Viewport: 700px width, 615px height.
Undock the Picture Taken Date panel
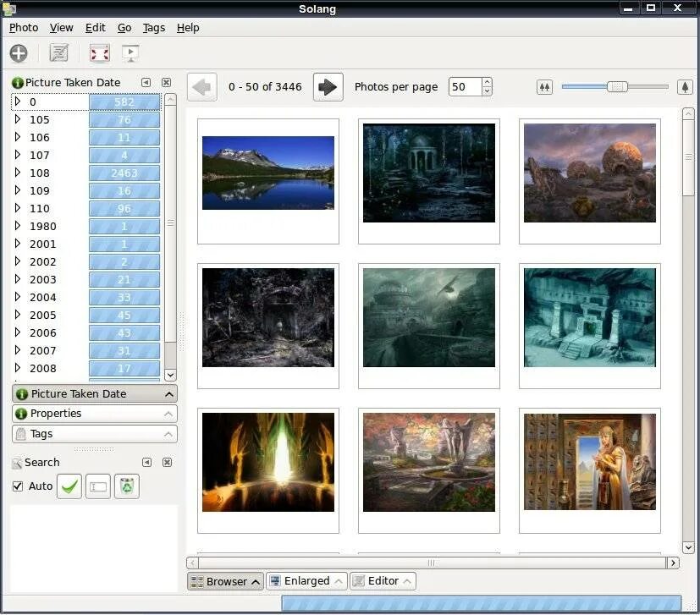[146, 83]
